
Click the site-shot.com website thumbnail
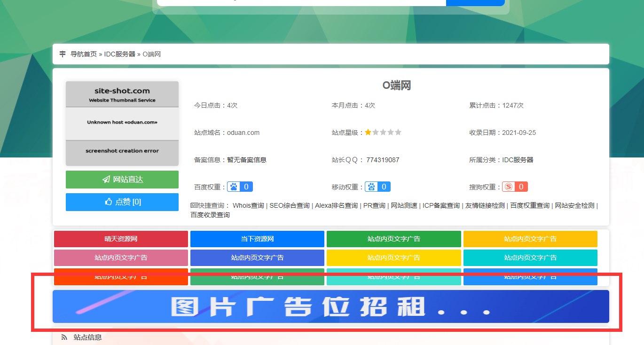tap(122, 123)
